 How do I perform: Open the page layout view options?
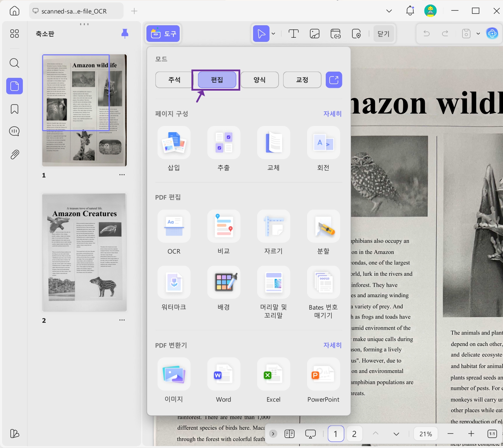pyautogui.click(x=289, y=434)
